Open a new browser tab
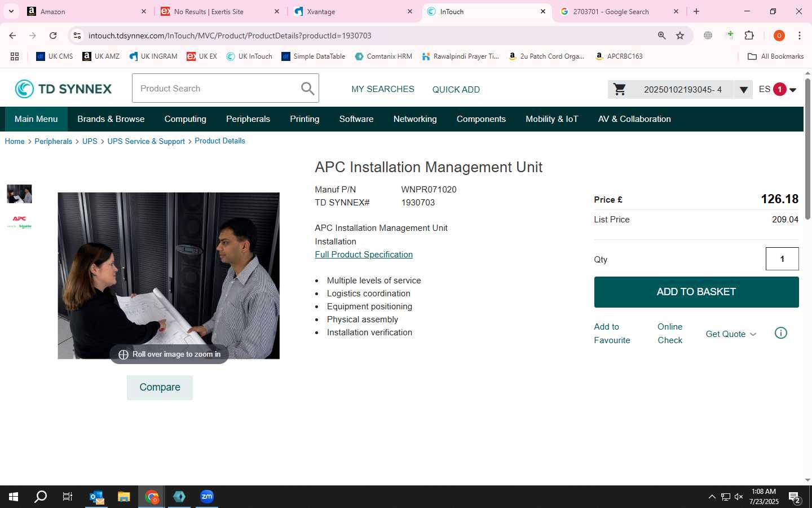Screen dimensions: 812x508 click(696, 11)
